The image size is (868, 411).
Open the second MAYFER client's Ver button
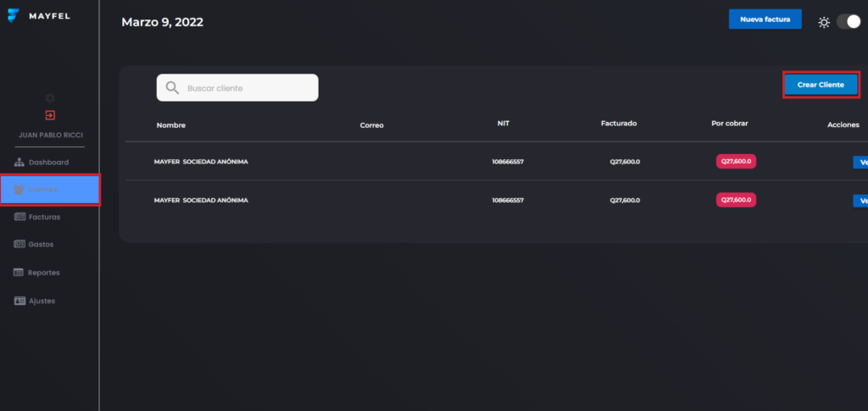click(861, 201)
